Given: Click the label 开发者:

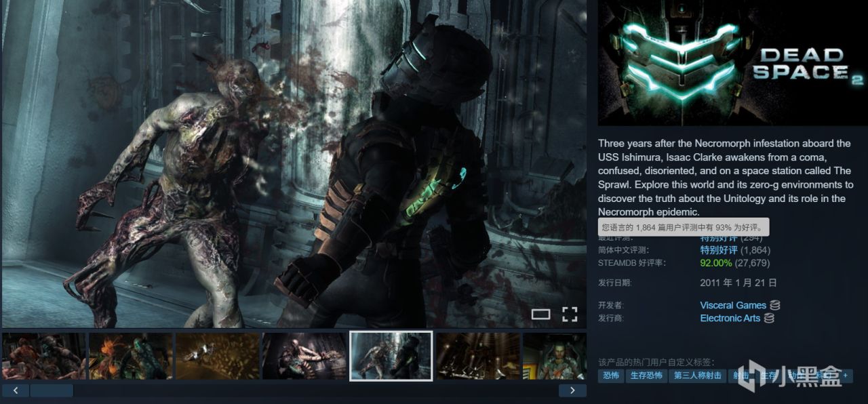Looking at the screenshot, I should tap(610, 305).
